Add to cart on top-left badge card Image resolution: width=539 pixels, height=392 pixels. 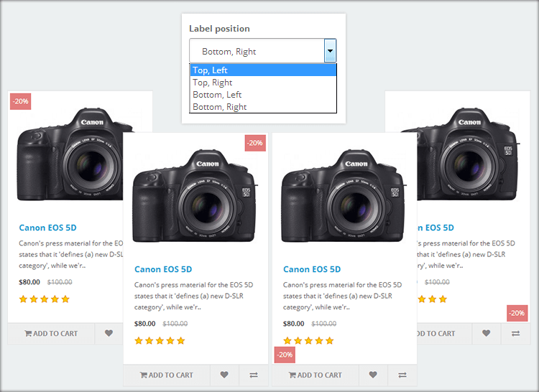(x=51, y=333)
